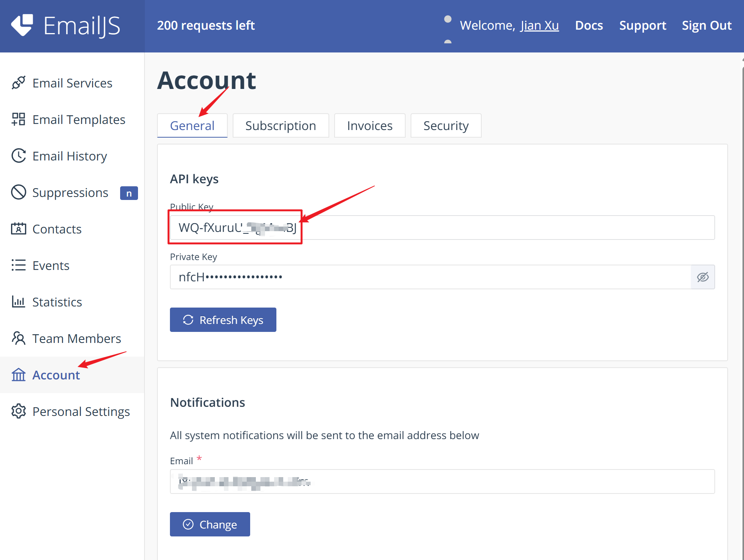
Task: Click the Notifications heading
Action: click(x=208, y=402)
